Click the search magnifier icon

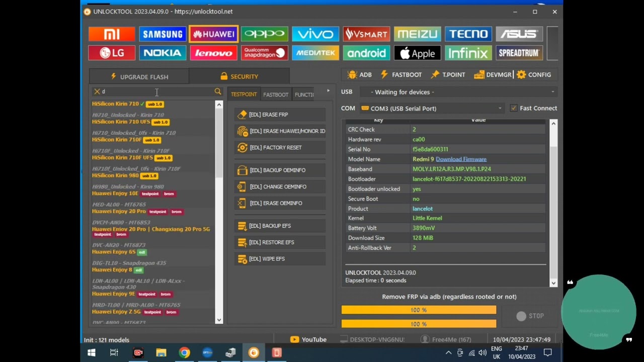click(218, 92)
